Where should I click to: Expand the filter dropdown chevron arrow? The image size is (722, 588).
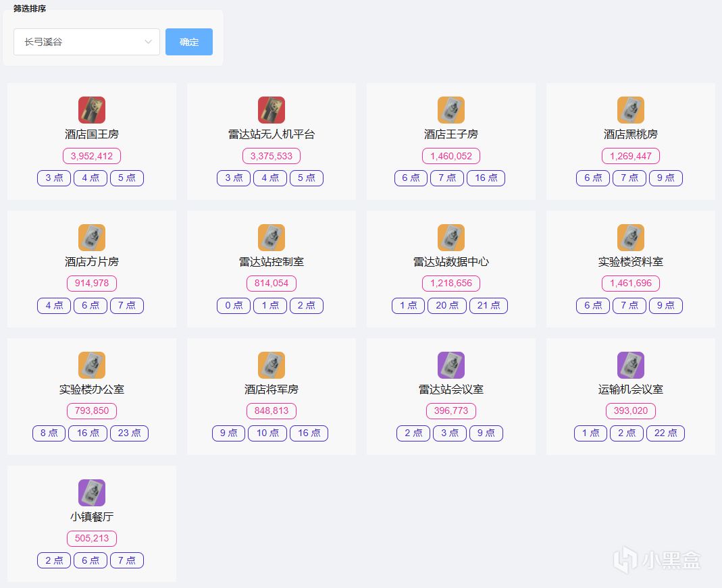pyautogui.click(x=149, y=42)
